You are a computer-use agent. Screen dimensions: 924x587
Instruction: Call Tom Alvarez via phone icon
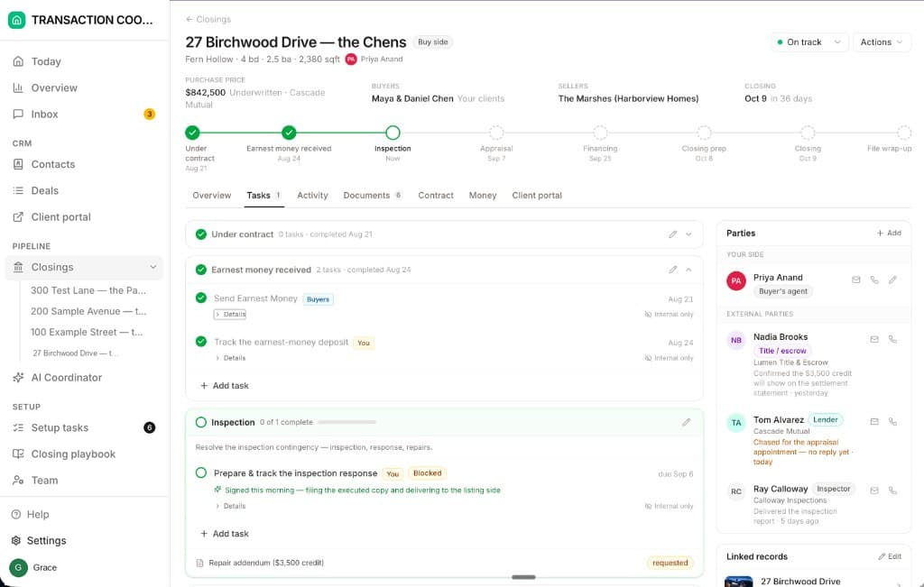pos(892,422)
